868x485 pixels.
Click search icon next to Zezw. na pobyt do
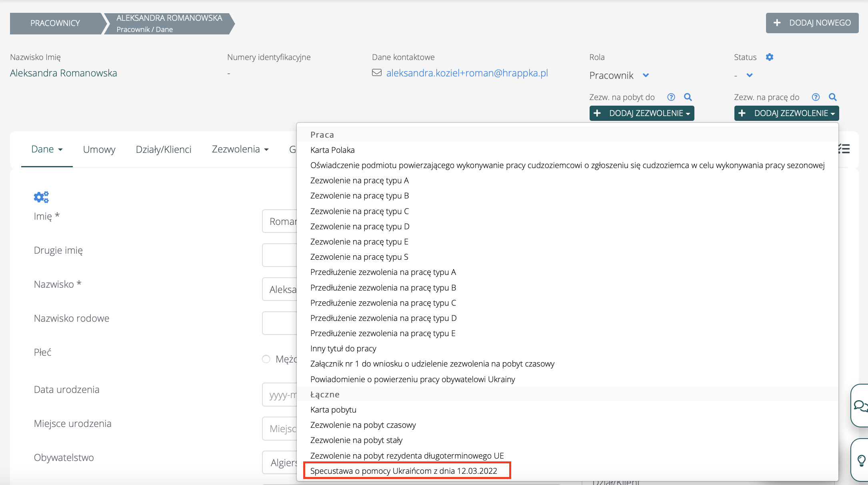(688, 97)
